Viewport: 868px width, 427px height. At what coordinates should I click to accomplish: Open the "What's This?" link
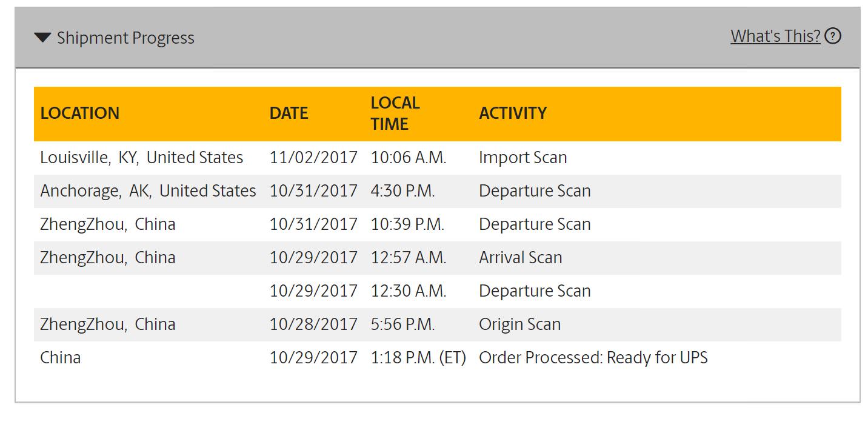775,36
